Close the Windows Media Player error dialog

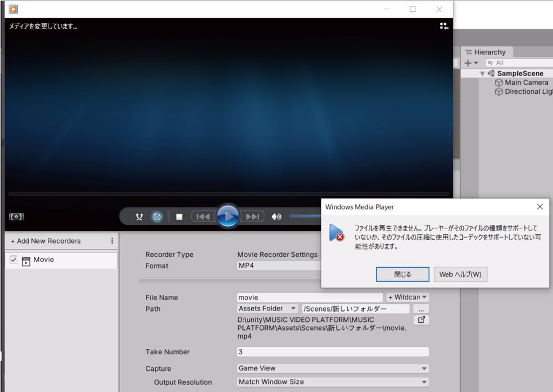tap(540, 207)
